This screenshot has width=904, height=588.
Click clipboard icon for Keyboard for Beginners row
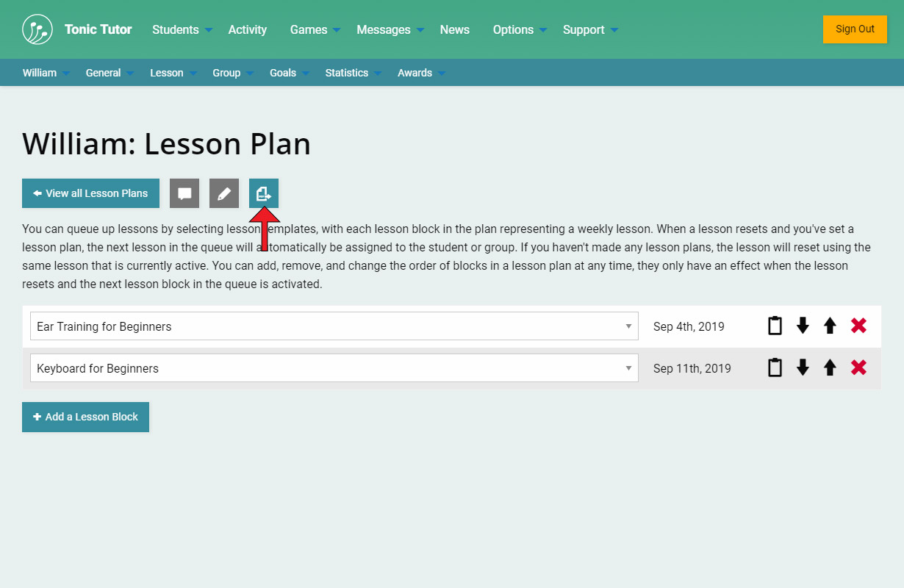coord(775,367)
